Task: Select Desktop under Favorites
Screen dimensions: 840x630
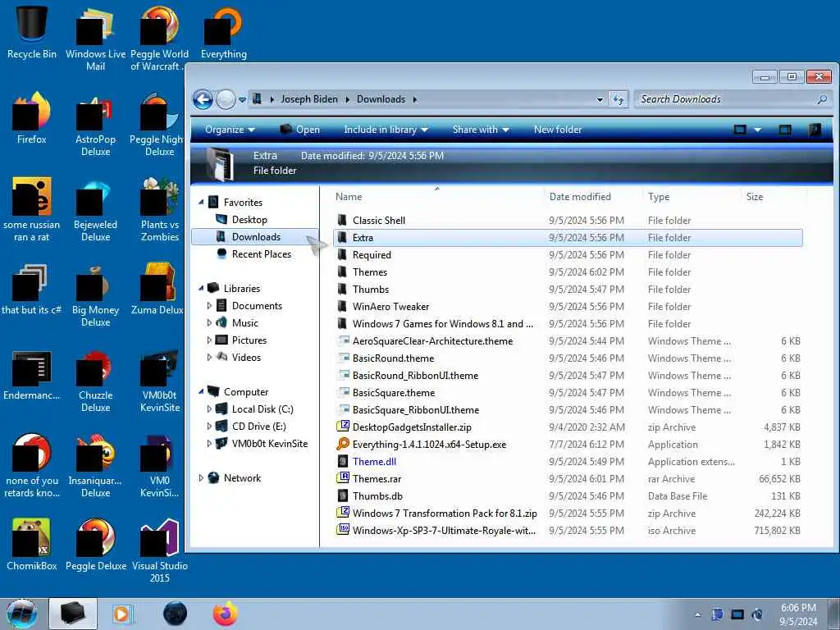Action: click(x=249, y=220)
